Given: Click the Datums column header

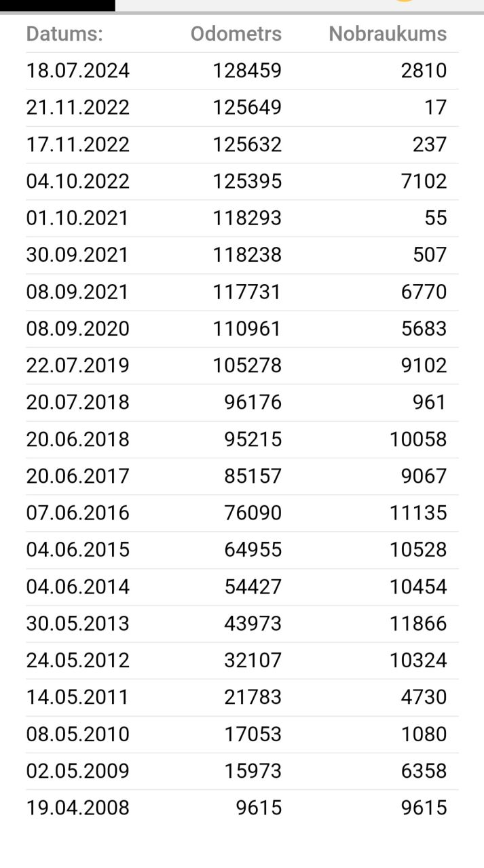Looking at the screenshot, I should 64,34.
